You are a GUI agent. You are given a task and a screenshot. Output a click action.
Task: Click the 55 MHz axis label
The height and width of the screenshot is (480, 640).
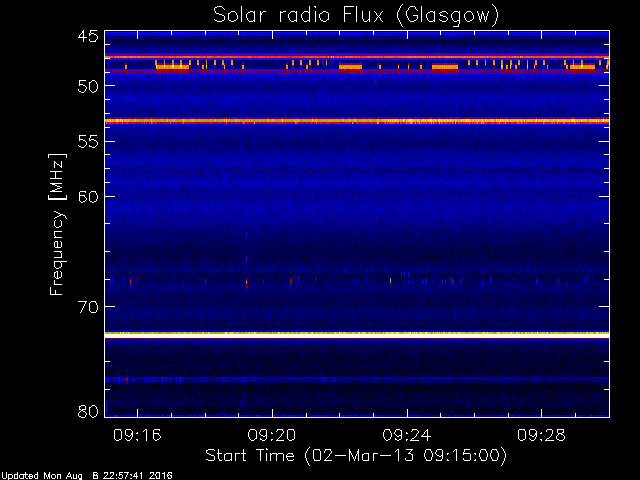(x=88, y=142)
